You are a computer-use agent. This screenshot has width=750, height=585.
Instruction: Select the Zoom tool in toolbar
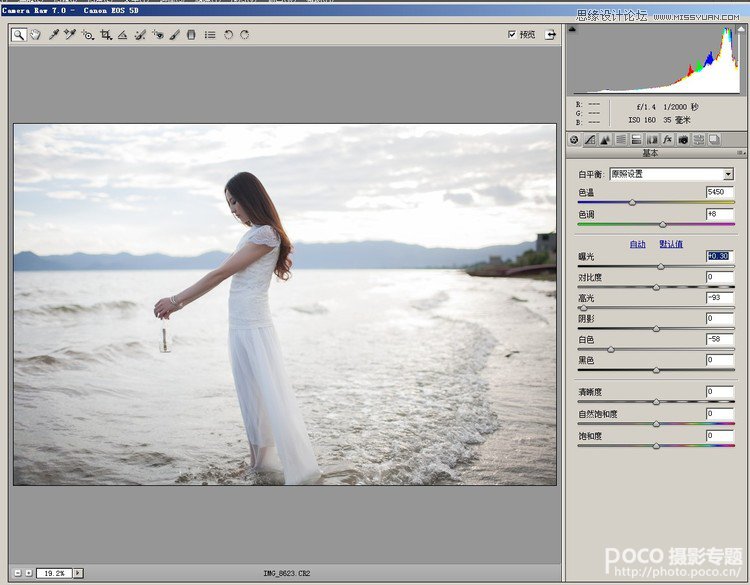coord(18,34)
